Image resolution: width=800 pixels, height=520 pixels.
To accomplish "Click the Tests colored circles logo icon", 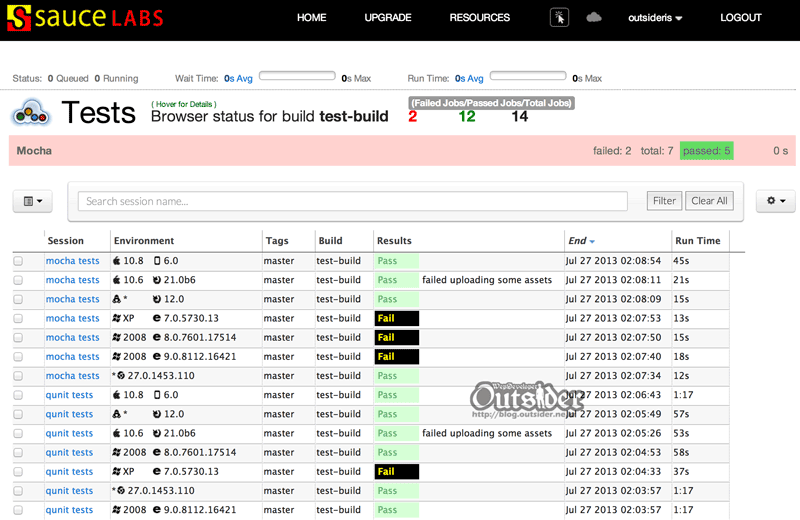I will click(32, 113).
